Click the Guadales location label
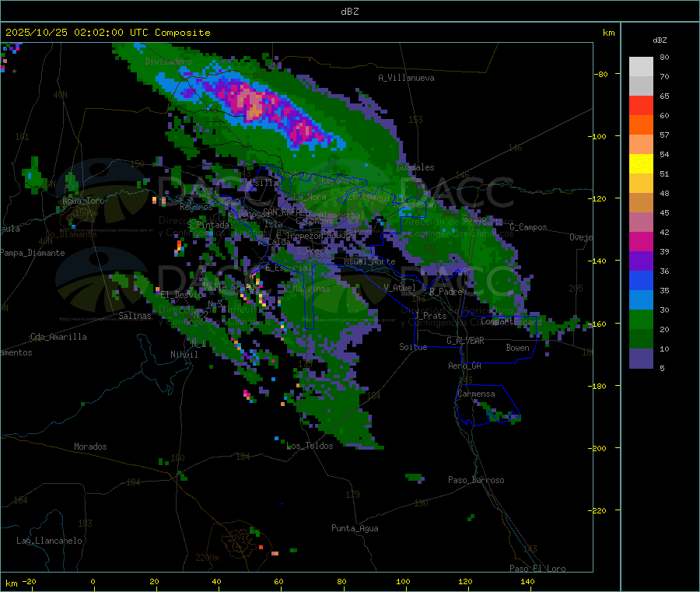 coord(415,167)
